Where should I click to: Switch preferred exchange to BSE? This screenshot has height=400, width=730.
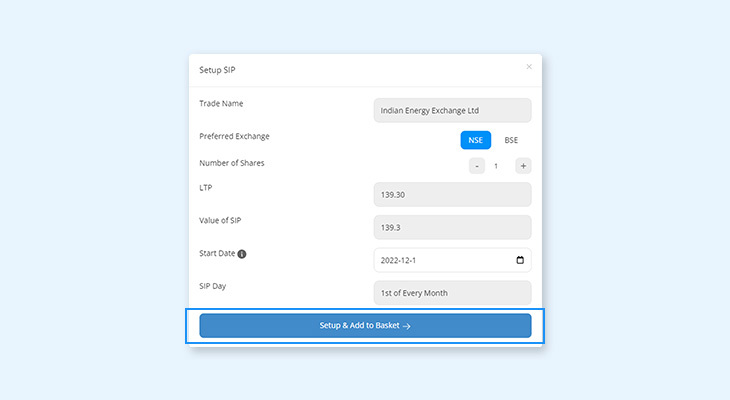click(x=511, y=140)
